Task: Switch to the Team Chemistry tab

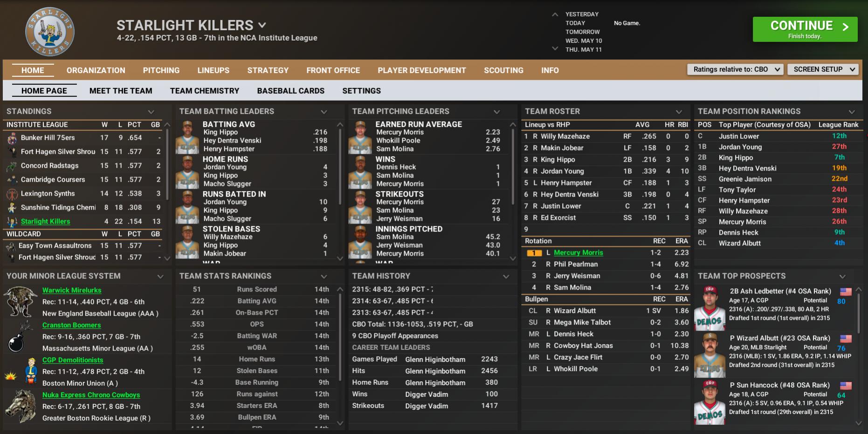Action: pos(204,91)
